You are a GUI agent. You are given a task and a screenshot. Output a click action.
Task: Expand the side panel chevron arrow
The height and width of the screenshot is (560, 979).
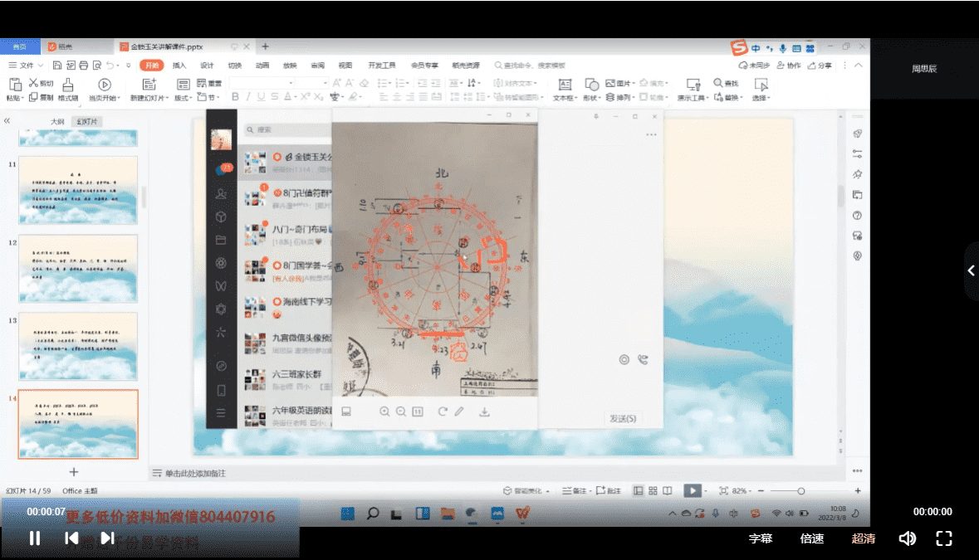coord(971,270)
